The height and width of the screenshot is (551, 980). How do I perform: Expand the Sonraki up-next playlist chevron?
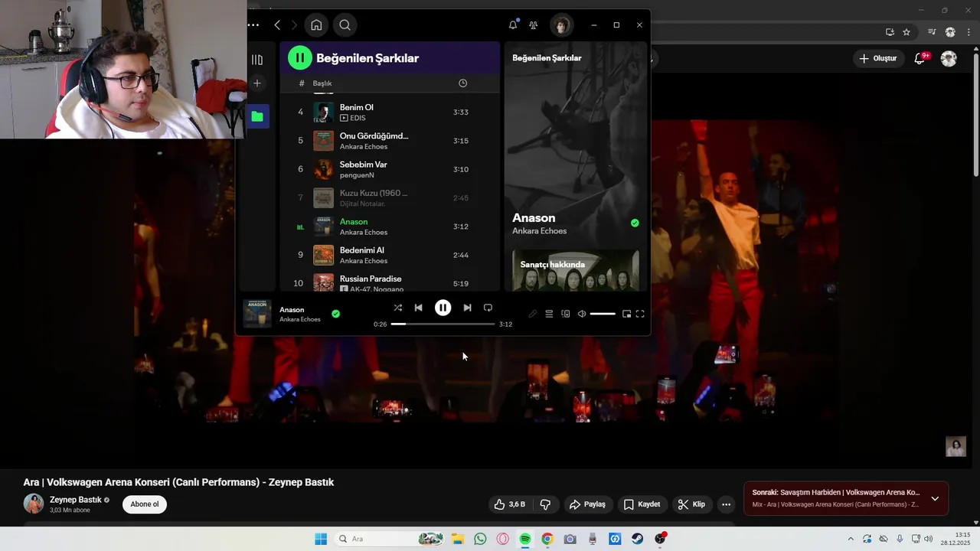coord(935,499)
